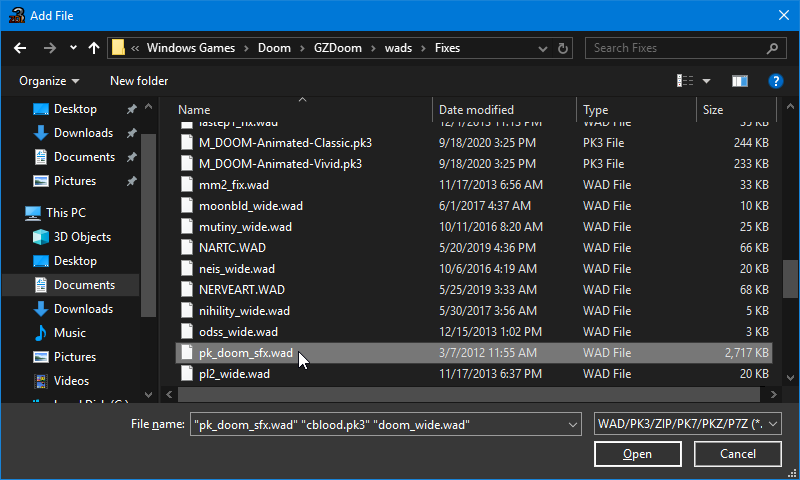Expand the recent locations dropdown arrow
The height and width of the screenshot is (480, 800).
click(73, 48)
